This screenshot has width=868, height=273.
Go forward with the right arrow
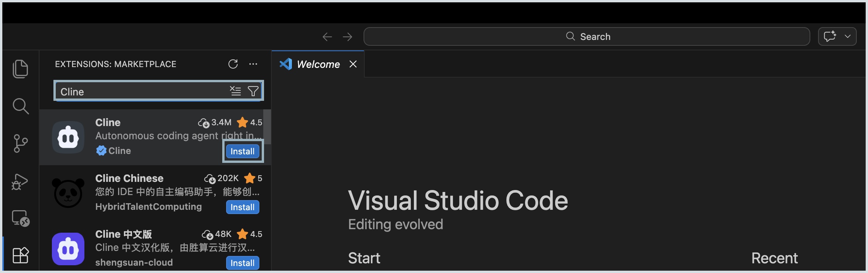[x=348, y=37]
